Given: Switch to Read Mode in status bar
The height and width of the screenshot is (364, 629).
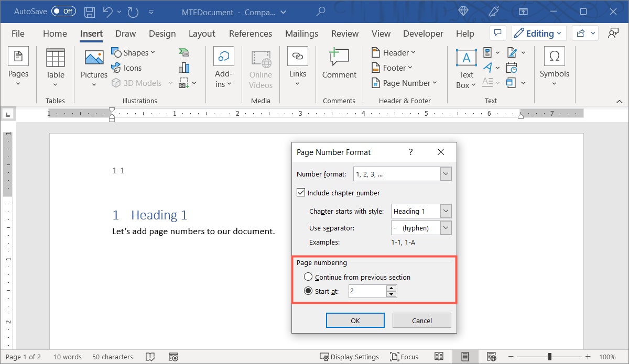Looking at the screenshot, I should pos(439,357).
